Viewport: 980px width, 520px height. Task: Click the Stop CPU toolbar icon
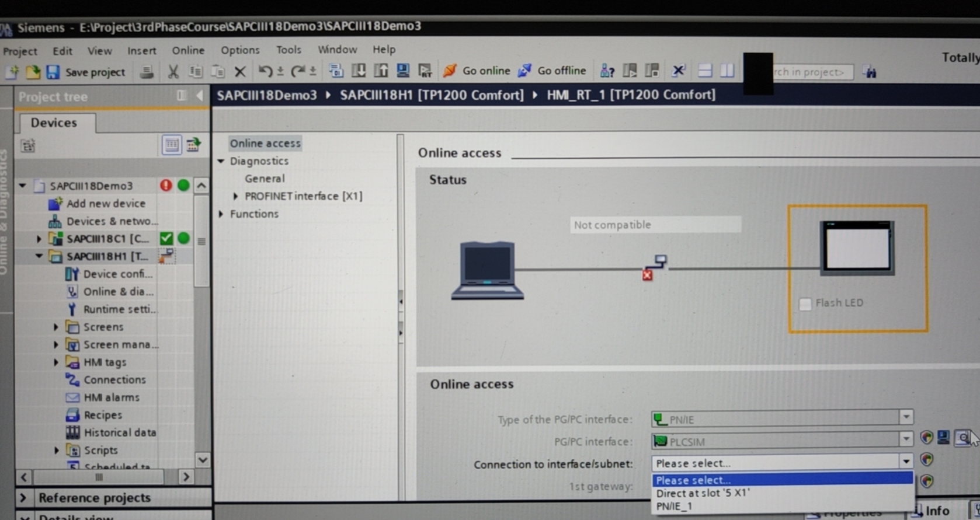[652, 71]
